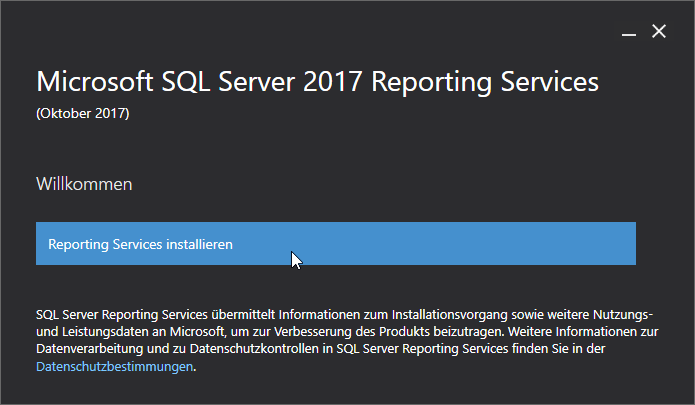Close the Reporting Services setup window
695x405 pixels.
point(659,32)
